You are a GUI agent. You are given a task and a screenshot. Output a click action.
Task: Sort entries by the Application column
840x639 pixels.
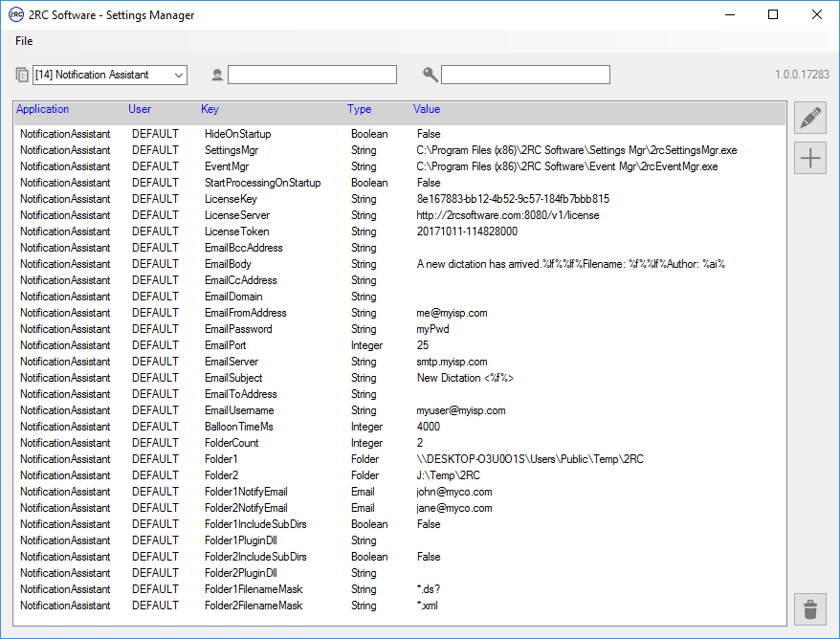click(42, 108)
